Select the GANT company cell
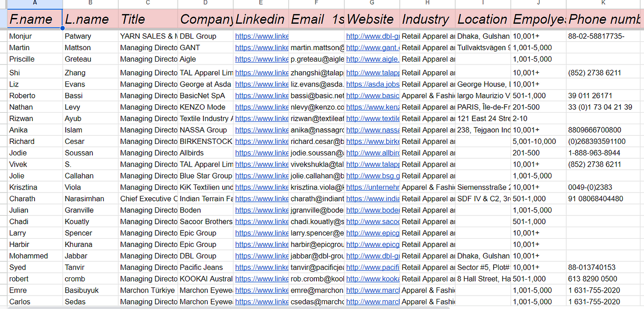 pos(206,47)
